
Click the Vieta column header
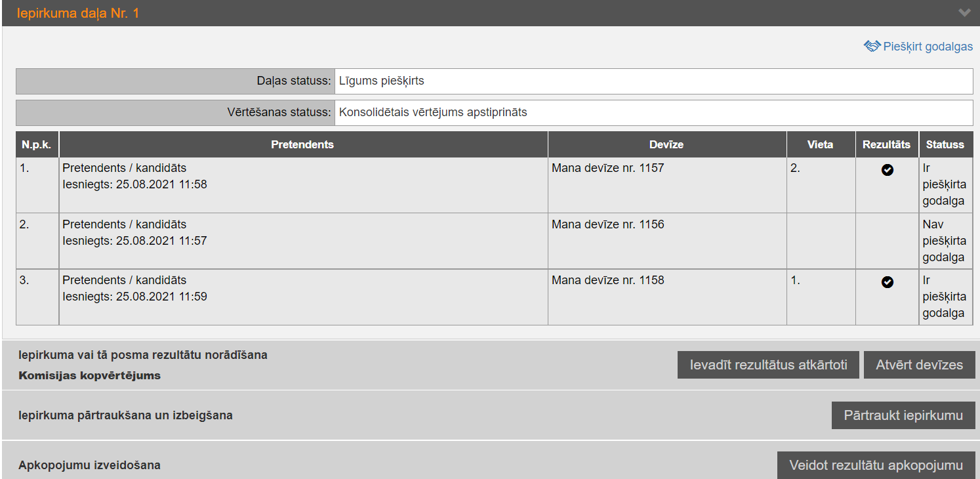pyautogui.click(x=820, y=144)
